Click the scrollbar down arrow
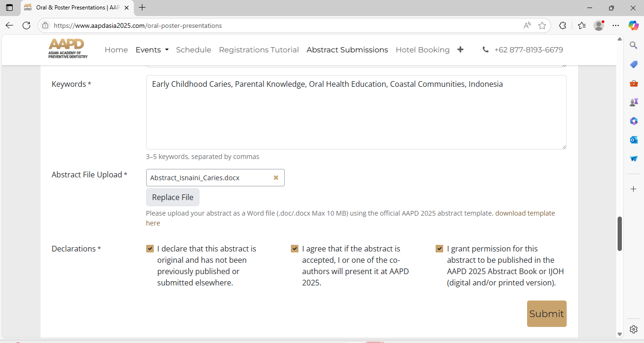Image resolution: width=644 pixels, height=343 pixels. [620, 334]
